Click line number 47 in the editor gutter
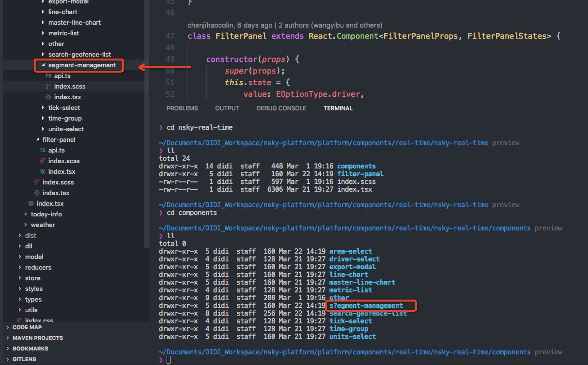 170,36
